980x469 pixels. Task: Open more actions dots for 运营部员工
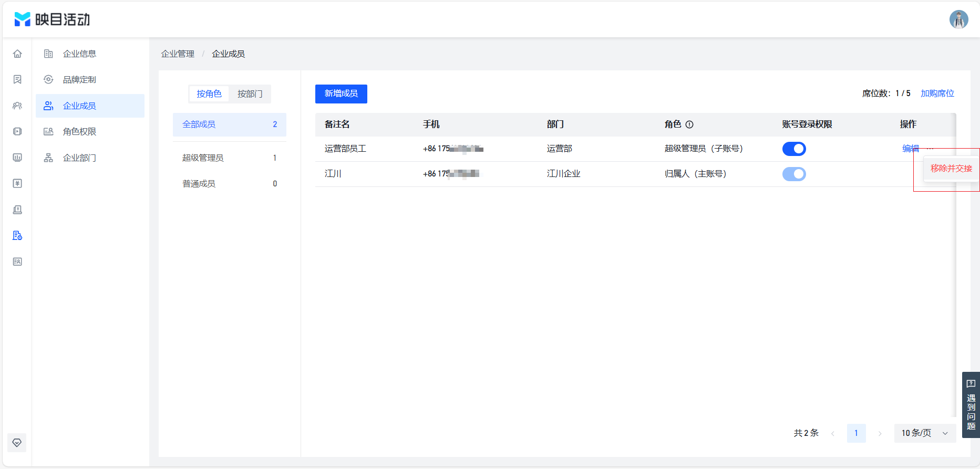click(x=930, y=149)
